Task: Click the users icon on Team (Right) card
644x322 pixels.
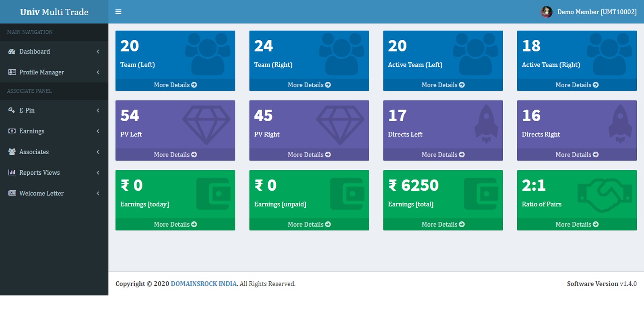Action: coord(342,54)
